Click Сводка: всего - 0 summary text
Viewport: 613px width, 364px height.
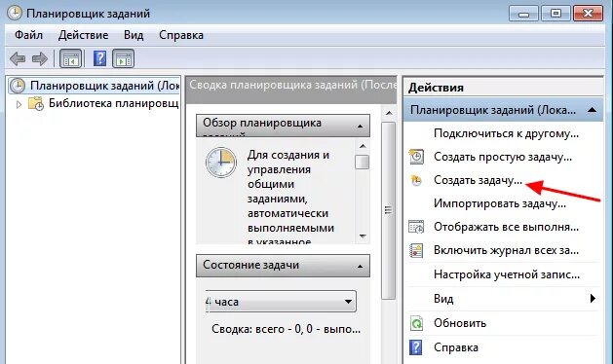tap(286, 329)
